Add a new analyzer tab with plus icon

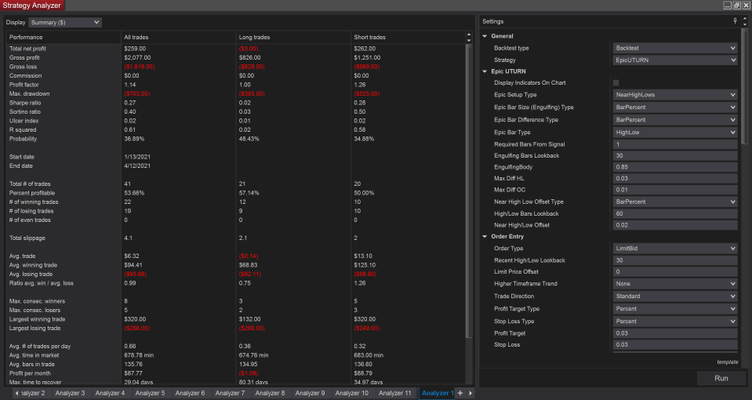pos(461,393)
